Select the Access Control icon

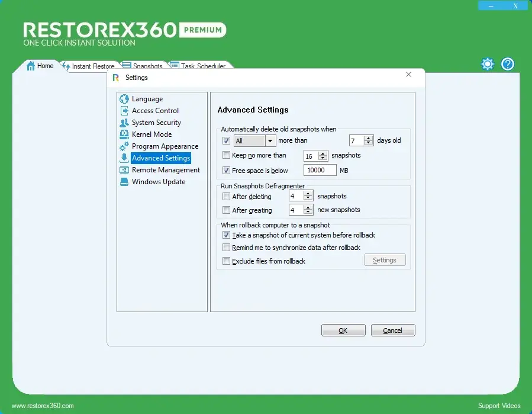[124, 111]
